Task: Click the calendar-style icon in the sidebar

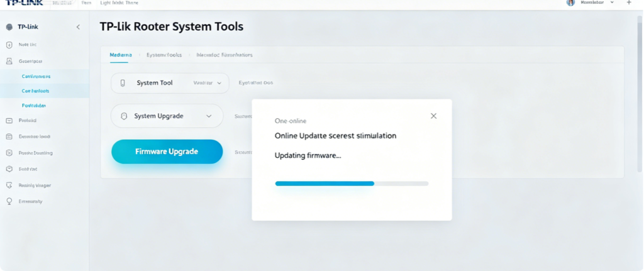Action: (9, 136)
